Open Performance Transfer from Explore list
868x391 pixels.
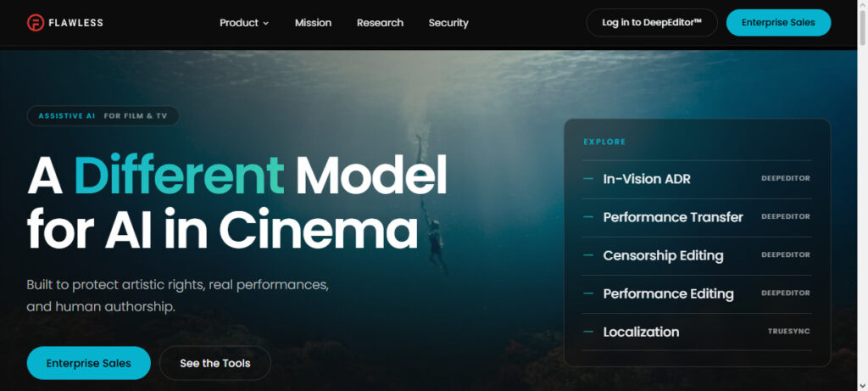click(x=697, y=217)
